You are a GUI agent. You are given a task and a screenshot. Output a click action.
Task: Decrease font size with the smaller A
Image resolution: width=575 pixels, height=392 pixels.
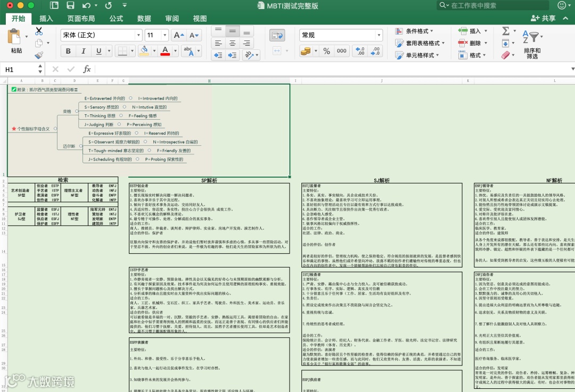pyautogui.click(x=194, y=35)
